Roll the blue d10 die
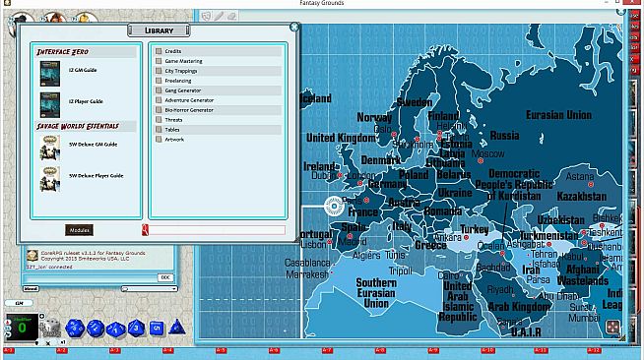The image size is (644, 360). click(116, 330)
